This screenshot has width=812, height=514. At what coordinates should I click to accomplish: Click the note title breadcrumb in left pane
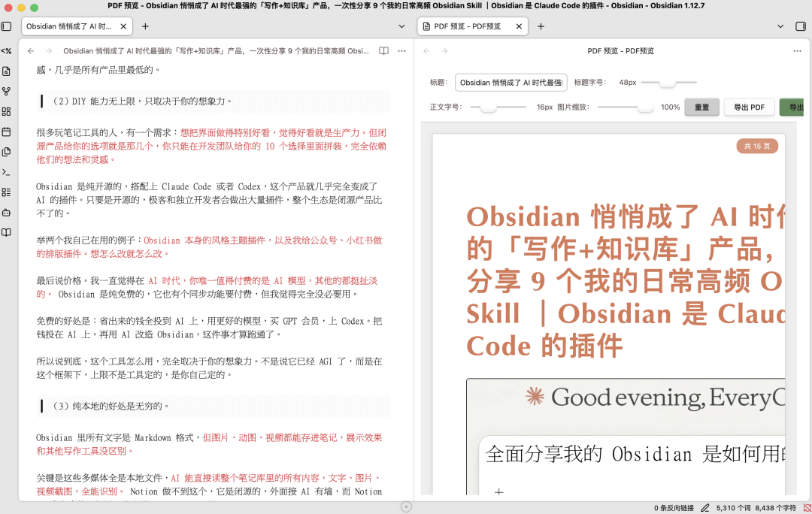point(216,51)
